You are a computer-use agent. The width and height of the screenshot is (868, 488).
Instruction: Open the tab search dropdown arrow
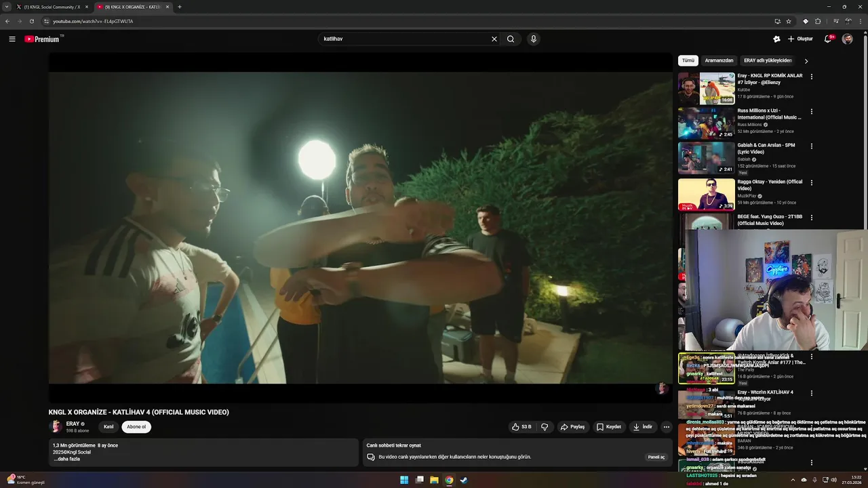pos(6,7)
